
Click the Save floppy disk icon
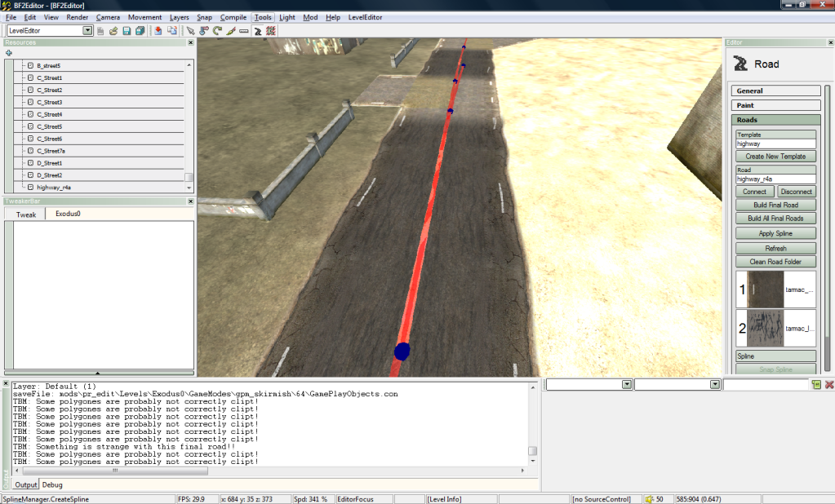coord(127,31)
